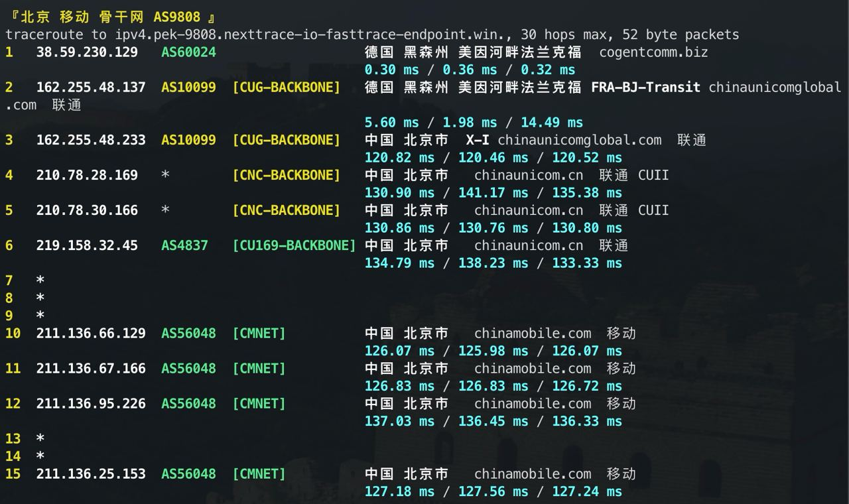Select the IP 162.255.48.137 on hop 2
849x504 pixels.
click(91, 87)
